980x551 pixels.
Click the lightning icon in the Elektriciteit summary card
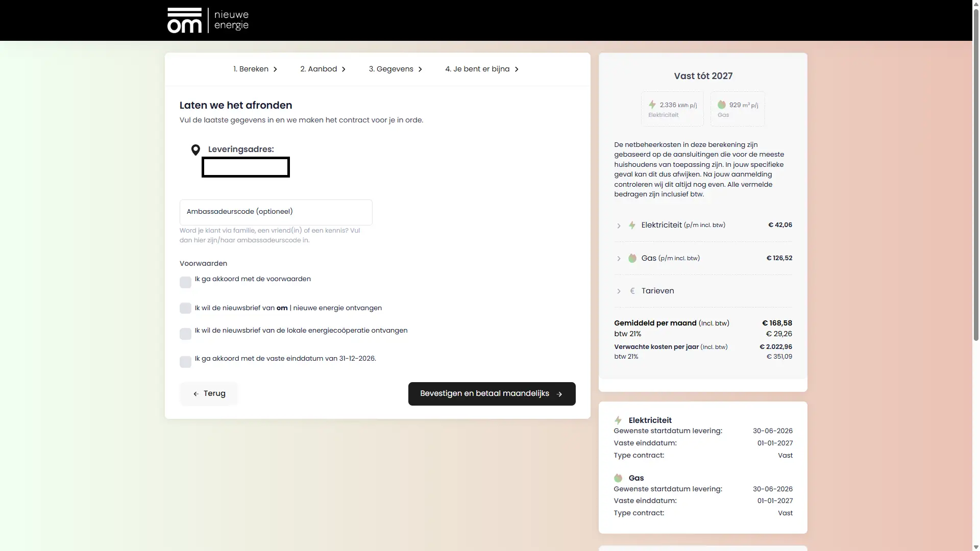point(652,105)
